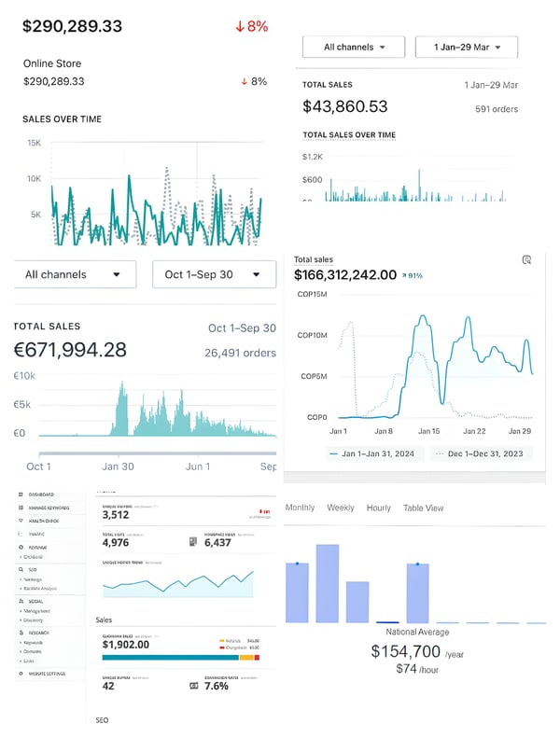Click the Refunds yellow legend swatch
This screenshot has width=560, height=738.
(222, 641)
